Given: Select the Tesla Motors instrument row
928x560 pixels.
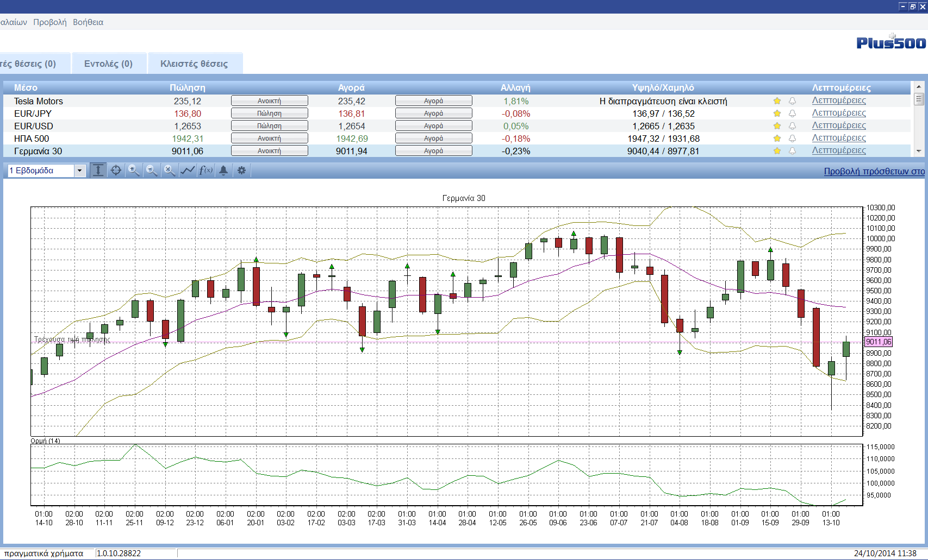Looking at the screenshot, I should [x=457, y=101].
